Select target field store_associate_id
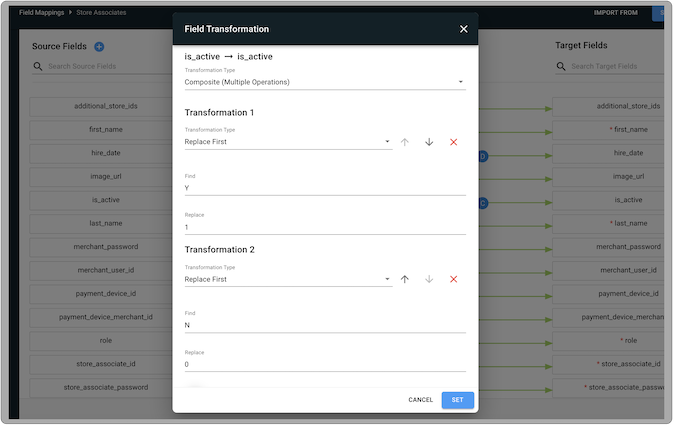The height and width of the screenshot is (425, 674). coord(608,364)
